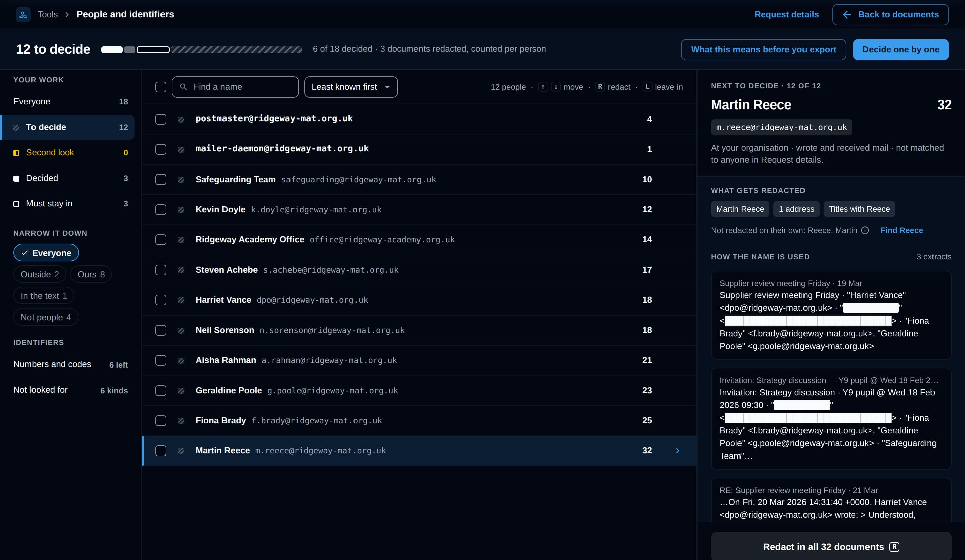Select the Harriet Vance row checkbox
The image size is (965, 560).
(161, 300)
